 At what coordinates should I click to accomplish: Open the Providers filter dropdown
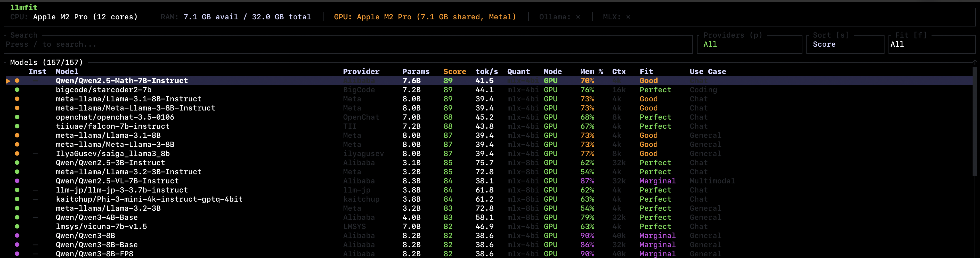tap(749, 44)
